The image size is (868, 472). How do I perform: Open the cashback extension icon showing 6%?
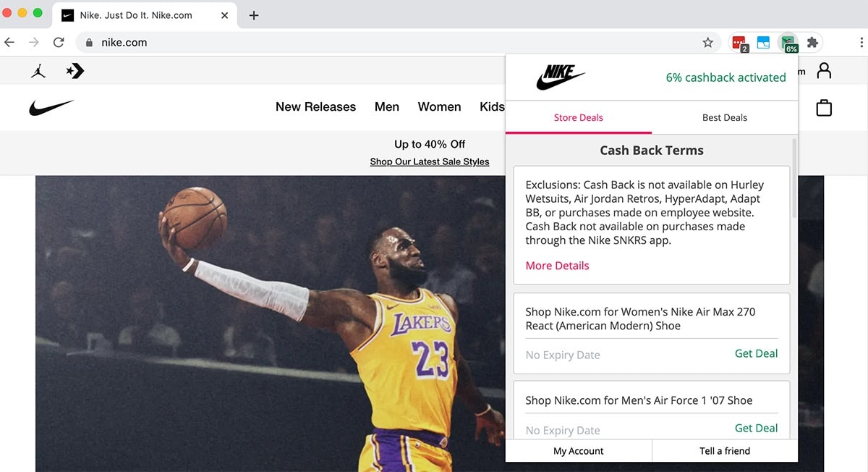coord(788,43)
